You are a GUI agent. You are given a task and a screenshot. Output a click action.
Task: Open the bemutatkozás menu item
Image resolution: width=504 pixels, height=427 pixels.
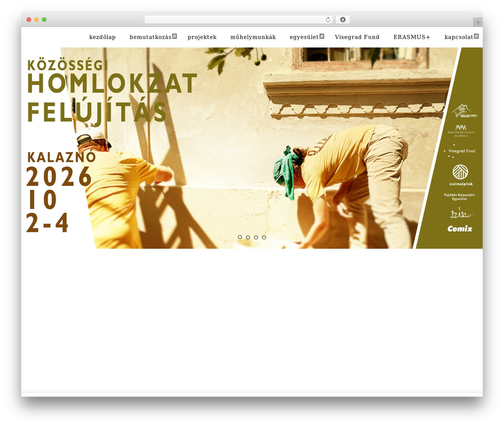[150, 37]
